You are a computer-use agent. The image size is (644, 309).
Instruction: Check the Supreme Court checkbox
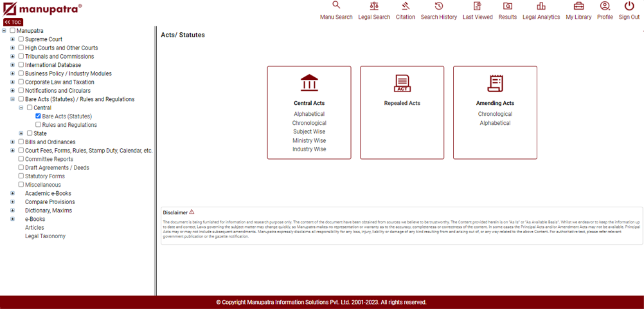pos(21,39)
